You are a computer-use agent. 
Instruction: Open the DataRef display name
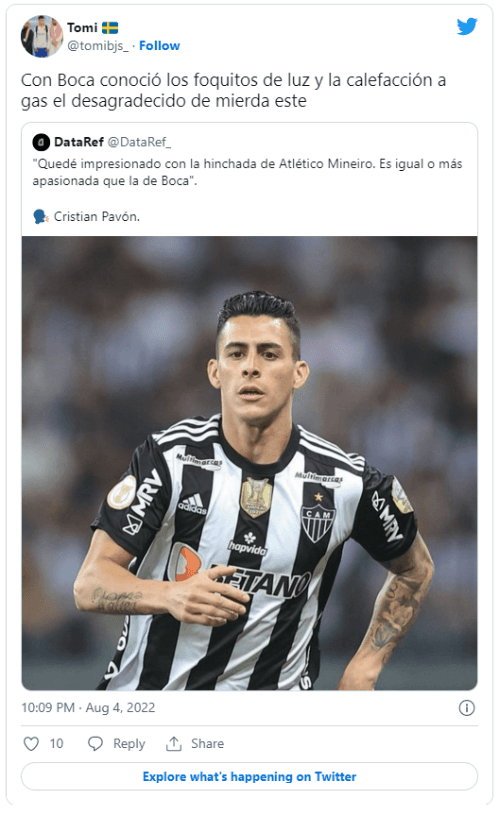79,142
